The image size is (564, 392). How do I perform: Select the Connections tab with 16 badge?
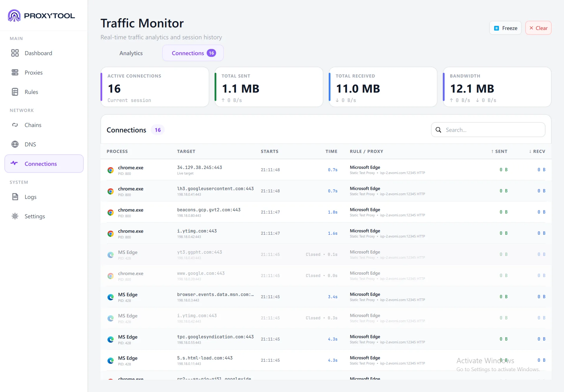[193, 53]
